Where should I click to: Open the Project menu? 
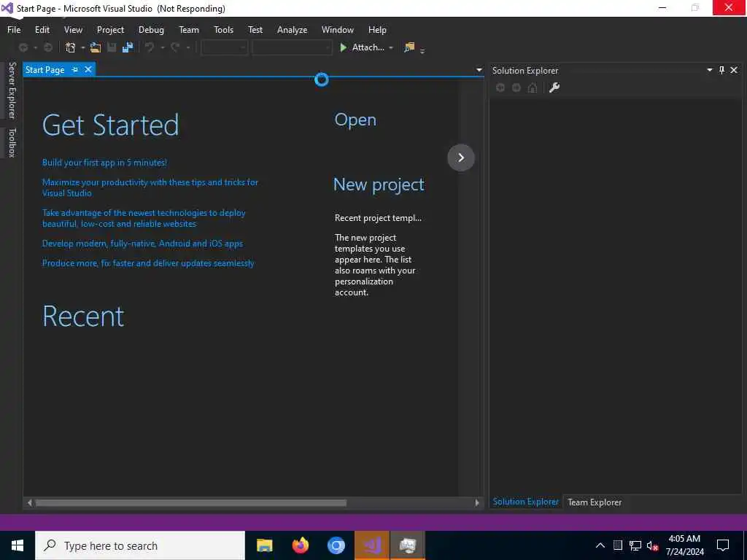click(110, 29)
